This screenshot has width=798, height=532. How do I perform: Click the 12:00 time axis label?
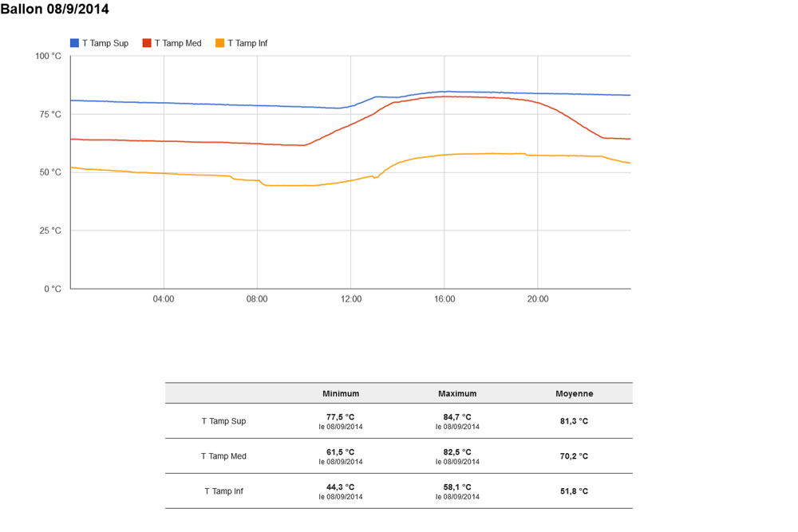(351, 299)
